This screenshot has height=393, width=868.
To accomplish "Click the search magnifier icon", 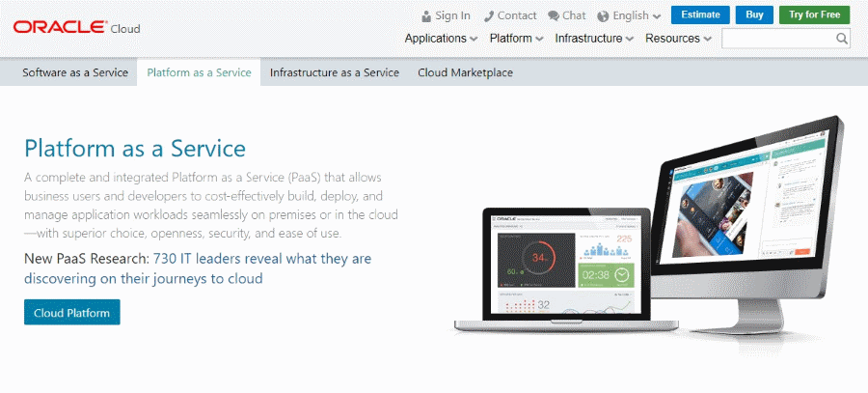I will [841, 39].
